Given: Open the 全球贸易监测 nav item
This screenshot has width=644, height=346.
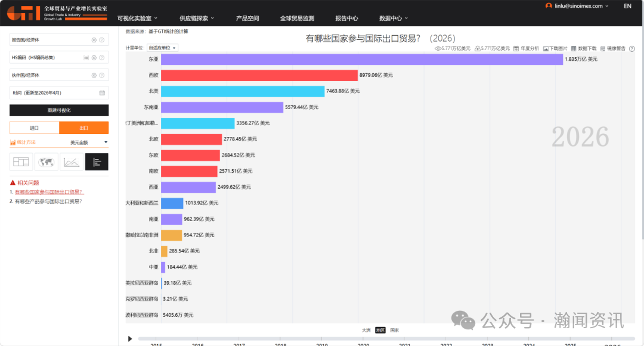Looking at the screenshot, I should (x=297, y=18).
